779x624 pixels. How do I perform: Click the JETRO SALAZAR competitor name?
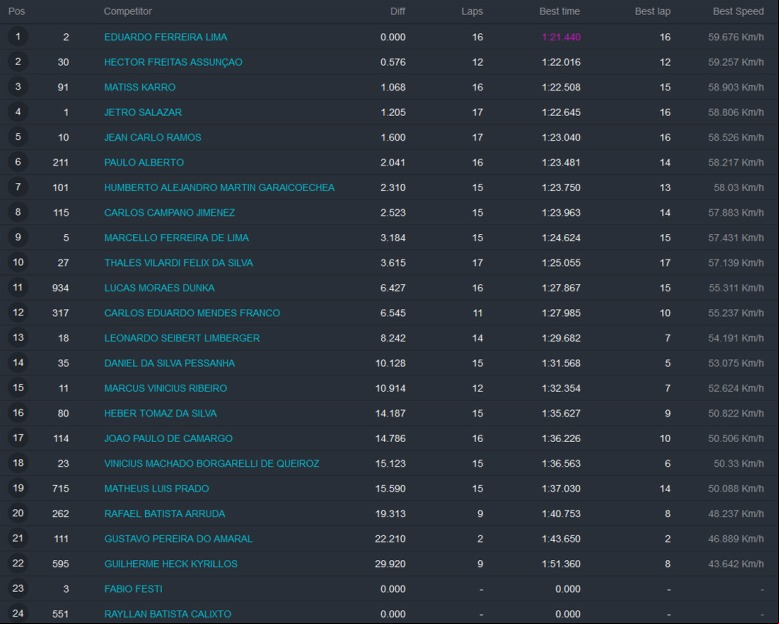143,112
